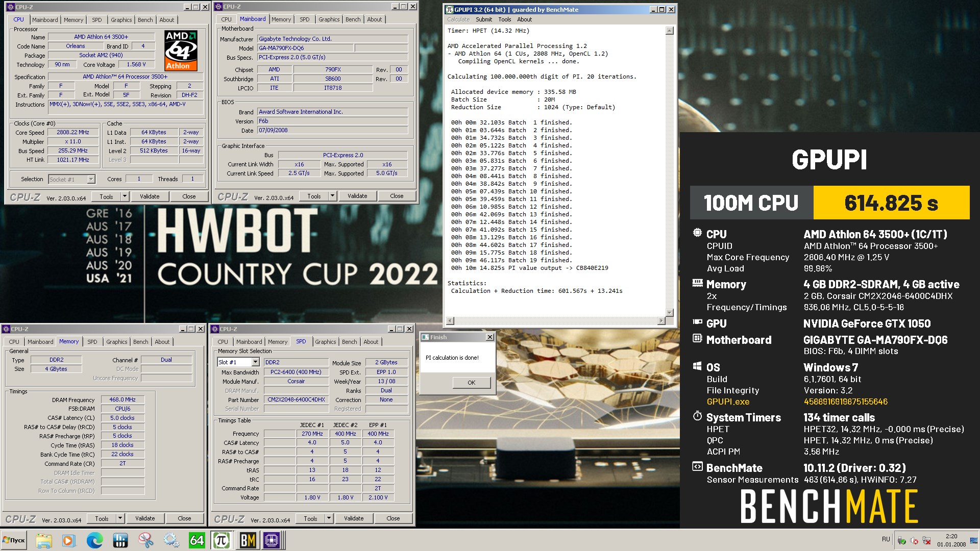
Task: Open Tools dropdown arrow in Mainboard window
Action: [332, 196]
